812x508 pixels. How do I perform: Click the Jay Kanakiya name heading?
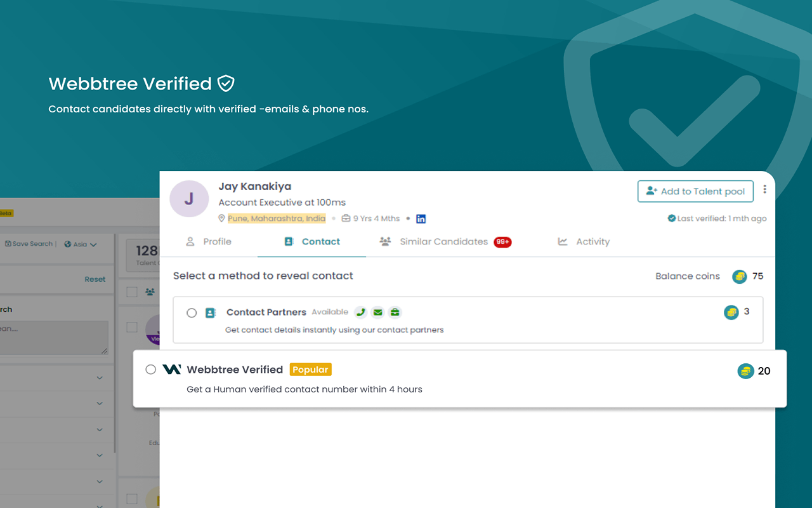(255, 187)
